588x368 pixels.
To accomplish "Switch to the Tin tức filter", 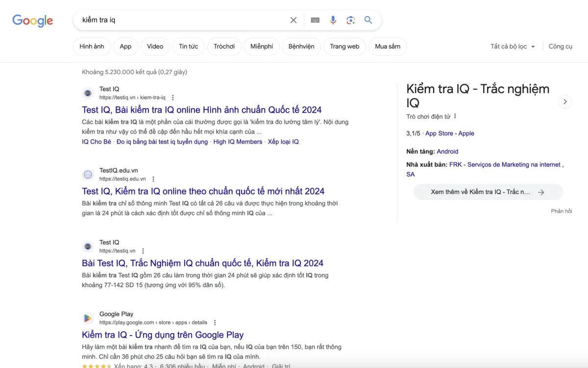I will point(188,47).
